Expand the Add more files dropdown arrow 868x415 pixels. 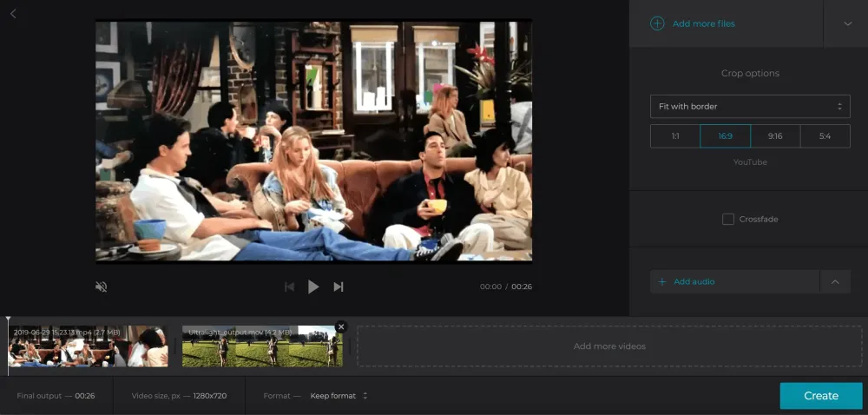coord(848,23)
